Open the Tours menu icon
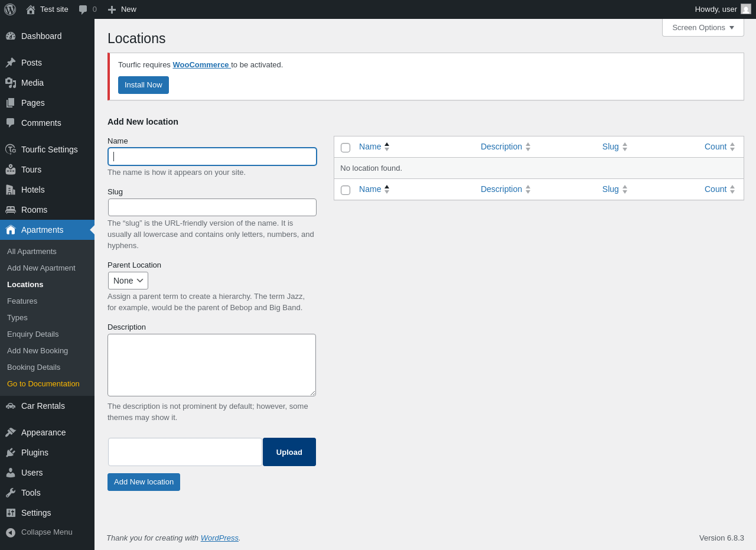Screen dimensions: 756x550 [11, 170]
